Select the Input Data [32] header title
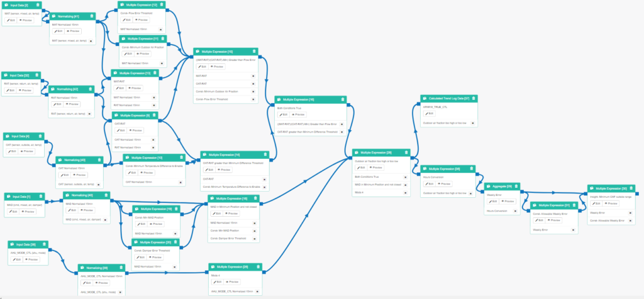Viewport: 644px width, 299px height. (x=19, y=75)
